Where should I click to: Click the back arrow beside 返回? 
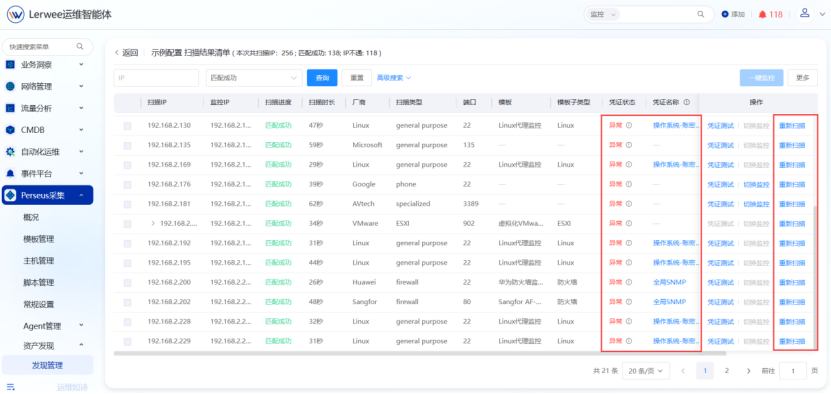[117, 53]
